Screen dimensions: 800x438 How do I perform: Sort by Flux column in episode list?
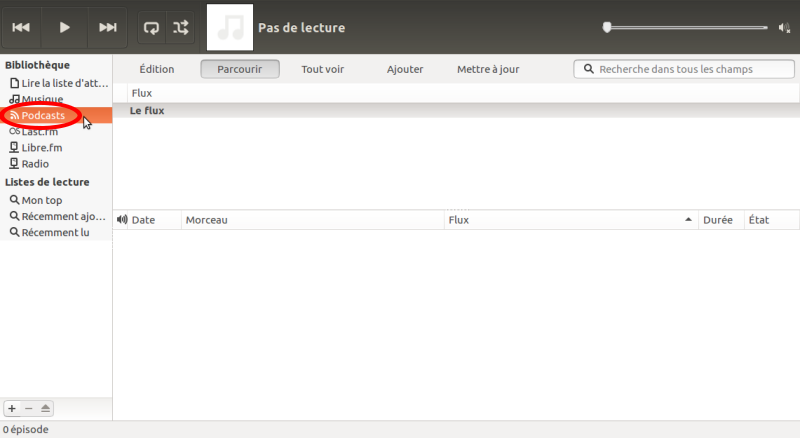[571, 220]
